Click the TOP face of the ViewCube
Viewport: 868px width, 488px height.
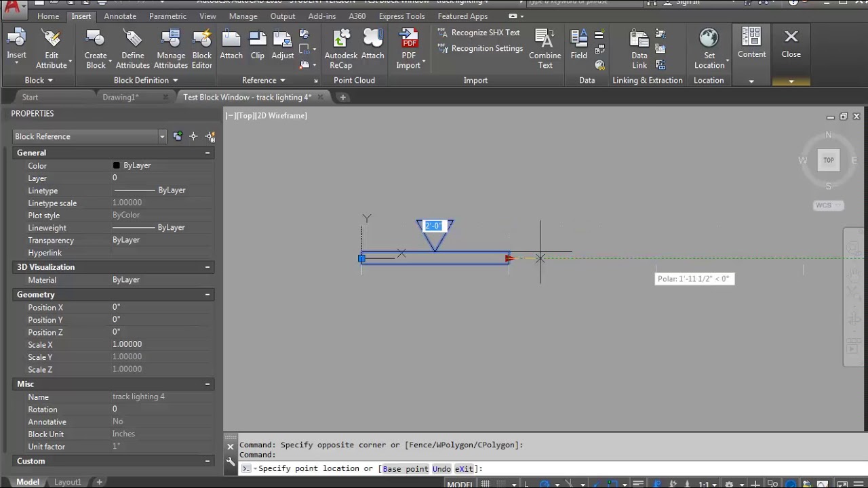pos(829,160)
